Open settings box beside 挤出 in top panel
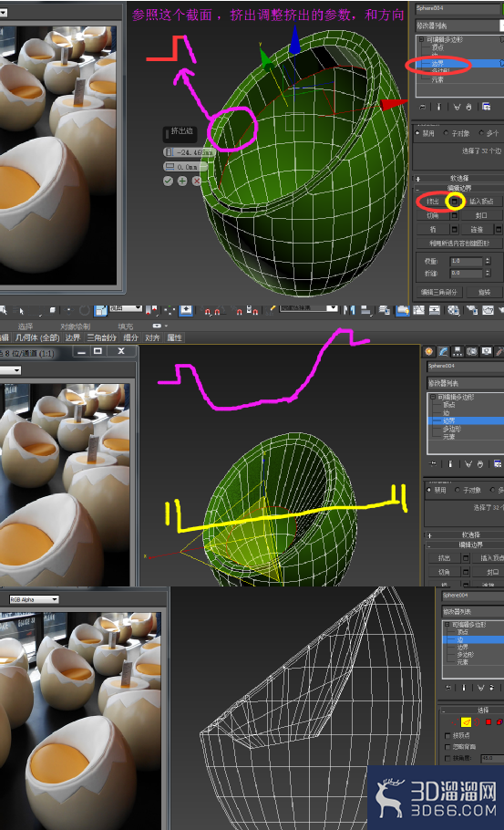Screen dimensions: 504x830 pos(454,202)
